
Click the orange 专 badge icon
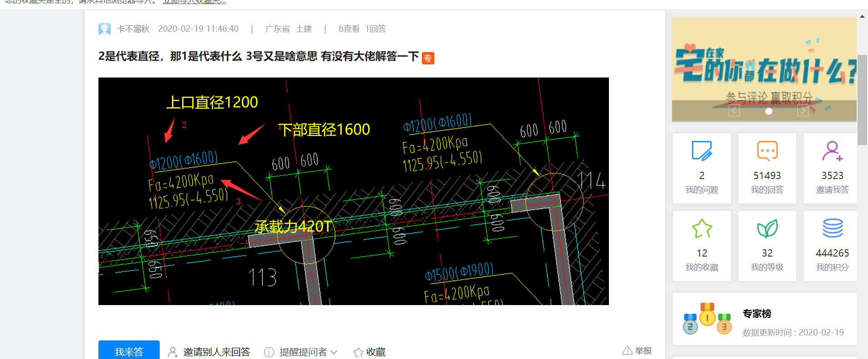(428, 58)
